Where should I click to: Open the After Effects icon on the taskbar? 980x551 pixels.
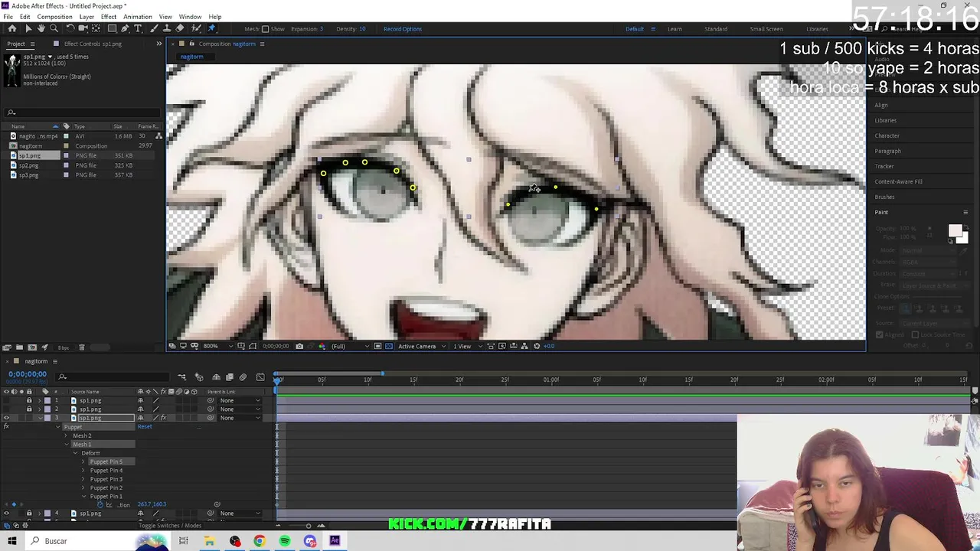coord(335,541)
